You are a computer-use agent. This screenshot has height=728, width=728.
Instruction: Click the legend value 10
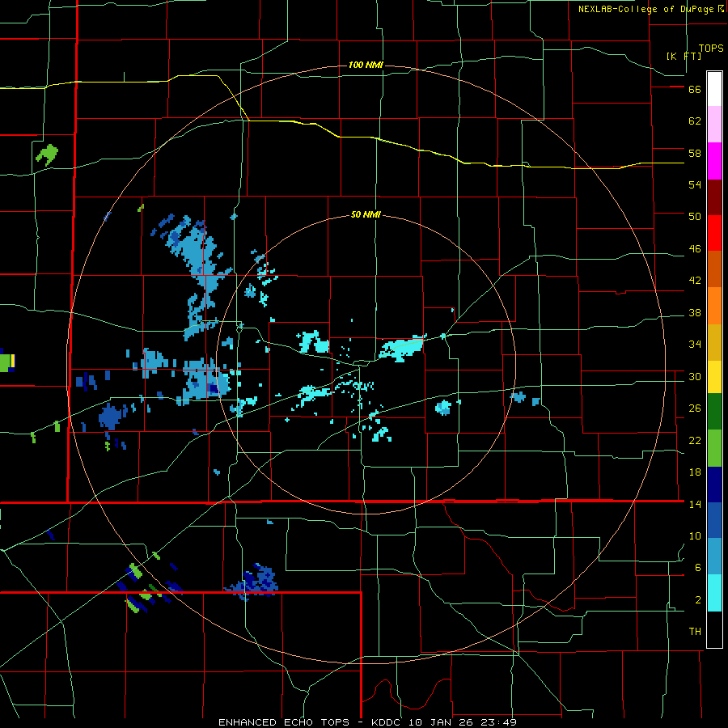click(x=695, y=536)
